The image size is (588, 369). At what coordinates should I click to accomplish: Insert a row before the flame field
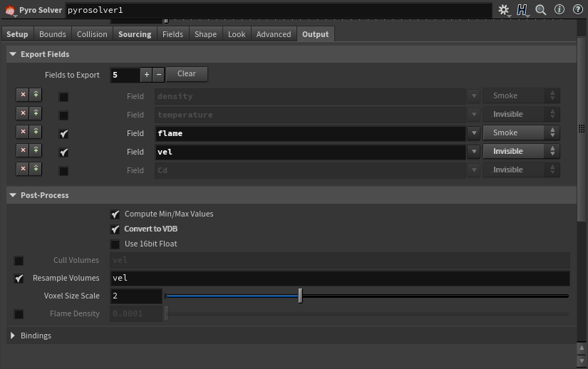[x=36, y=132]
